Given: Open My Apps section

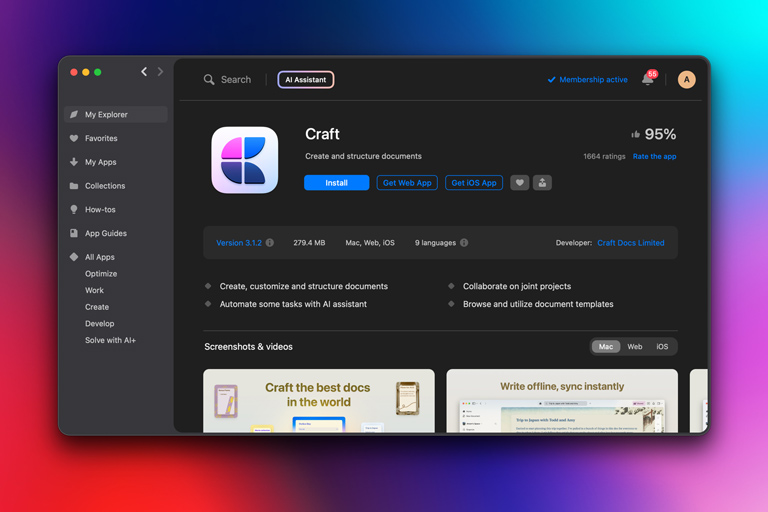Looking at the screenshot, I should [x=100, y=162].
